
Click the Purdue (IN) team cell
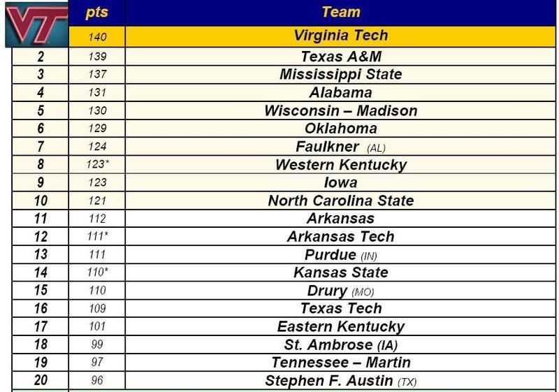click(341, 255)
